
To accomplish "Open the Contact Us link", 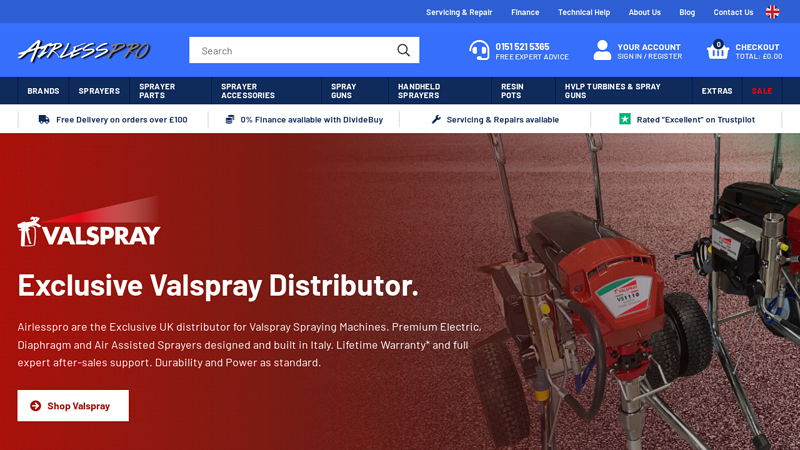I will [733, 12].
